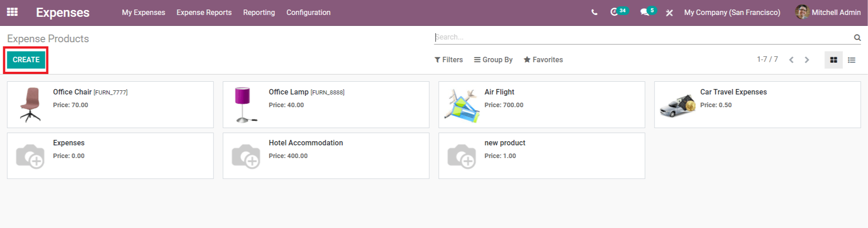Open the Favorites dropdown
Viewport: 868px width, 228px height.
click(543, 60)
